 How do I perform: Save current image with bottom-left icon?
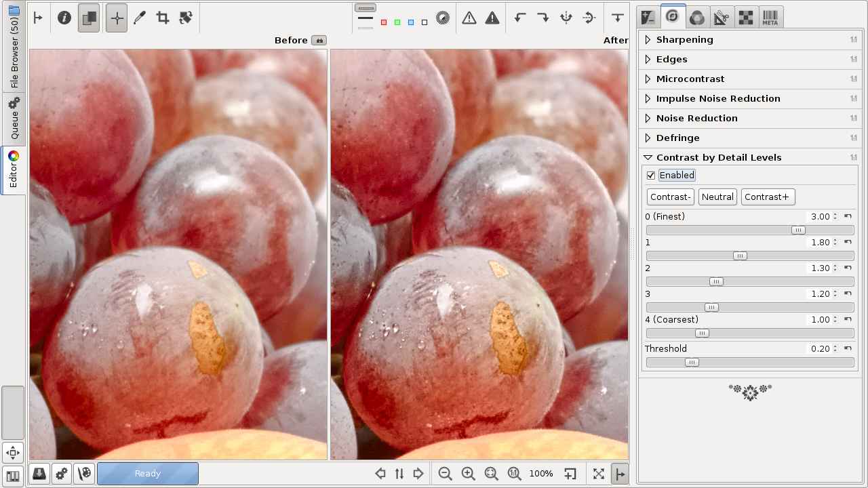pyautogui.click(x=39, y=474)
